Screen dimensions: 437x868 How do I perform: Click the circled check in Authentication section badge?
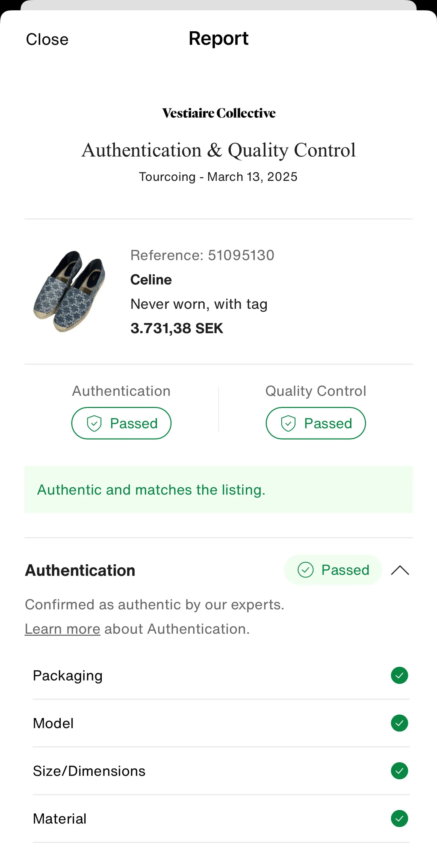click(306, 570)
